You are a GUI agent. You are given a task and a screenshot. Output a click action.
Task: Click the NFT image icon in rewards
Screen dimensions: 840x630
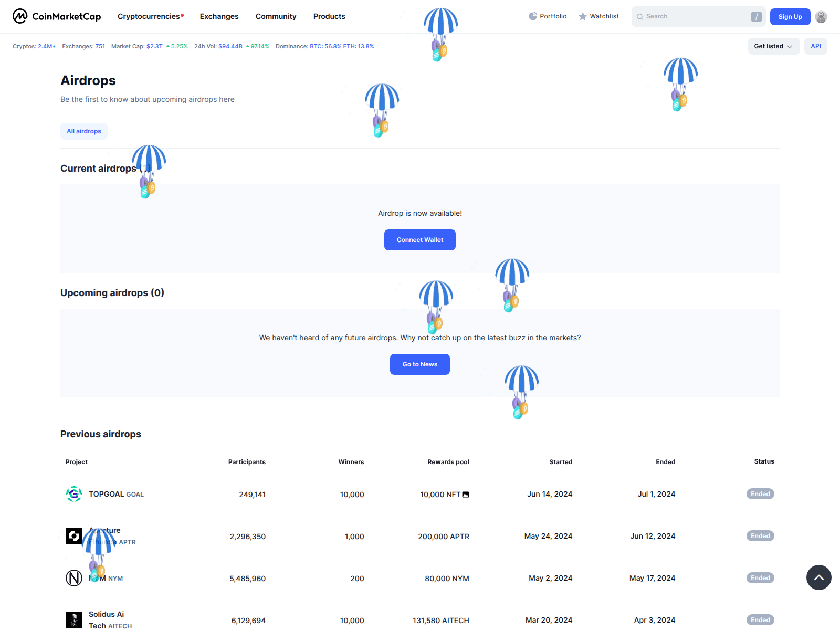click(x=466, y=495)
